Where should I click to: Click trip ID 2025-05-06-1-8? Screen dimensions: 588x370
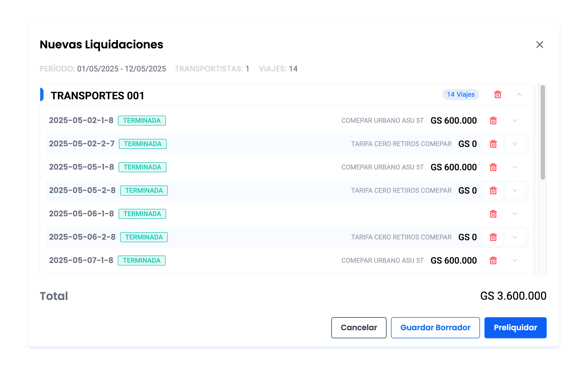click(x=81, y=214)
